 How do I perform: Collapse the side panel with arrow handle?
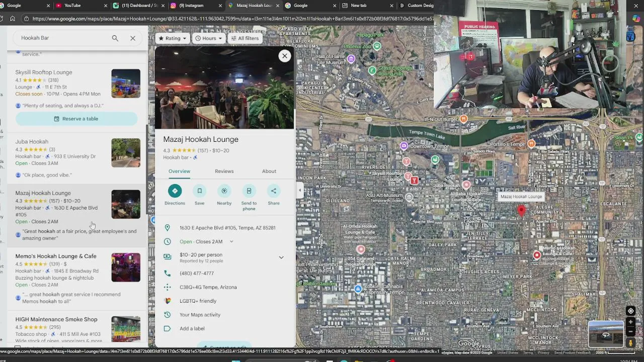click(300, 191)
